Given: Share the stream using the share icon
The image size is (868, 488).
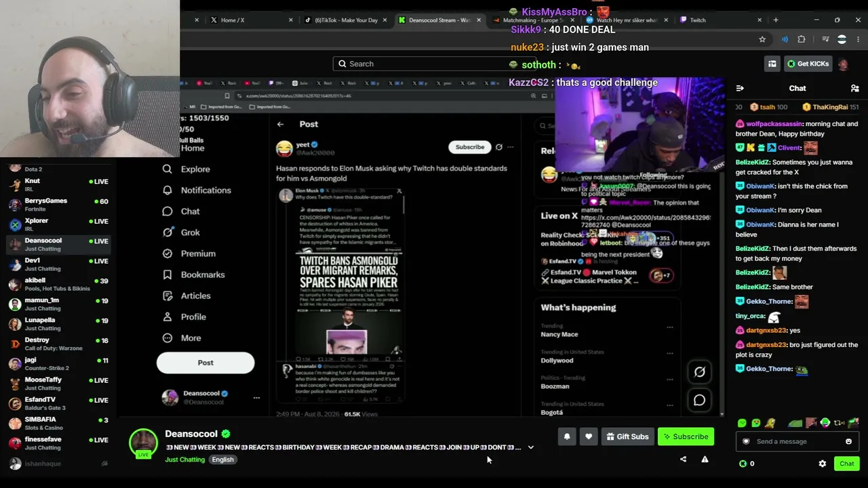Looking at the screenshot, I should (x=683, y=460).
